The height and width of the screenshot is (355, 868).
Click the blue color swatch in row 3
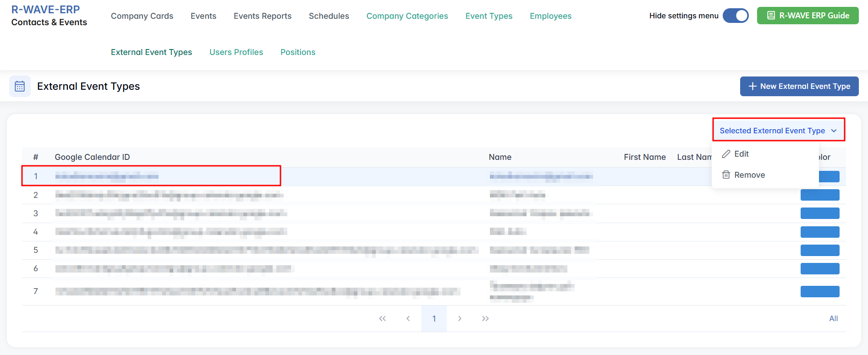coord(819,213)
